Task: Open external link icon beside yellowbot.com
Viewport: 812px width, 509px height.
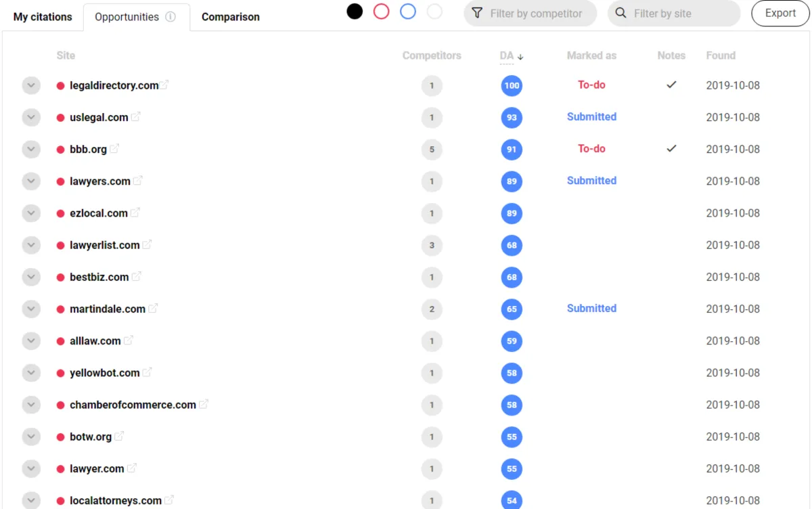Action: click(x=148, y=372)
